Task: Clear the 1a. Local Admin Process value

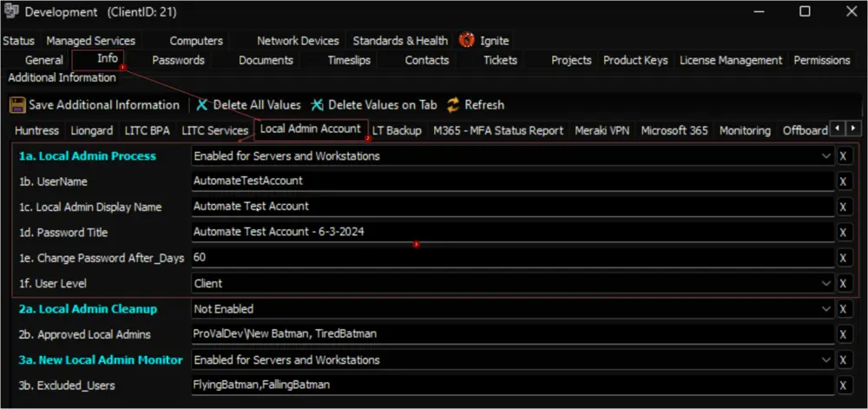Action: 844,156
